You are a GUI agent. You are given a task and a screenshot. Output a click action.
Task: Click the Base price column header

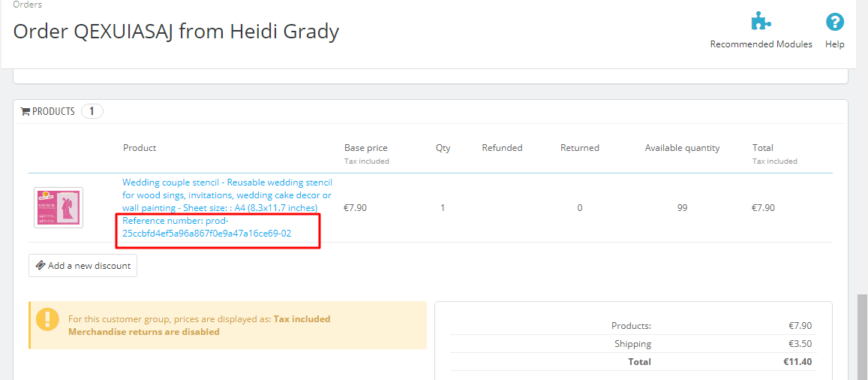(365, 148)
